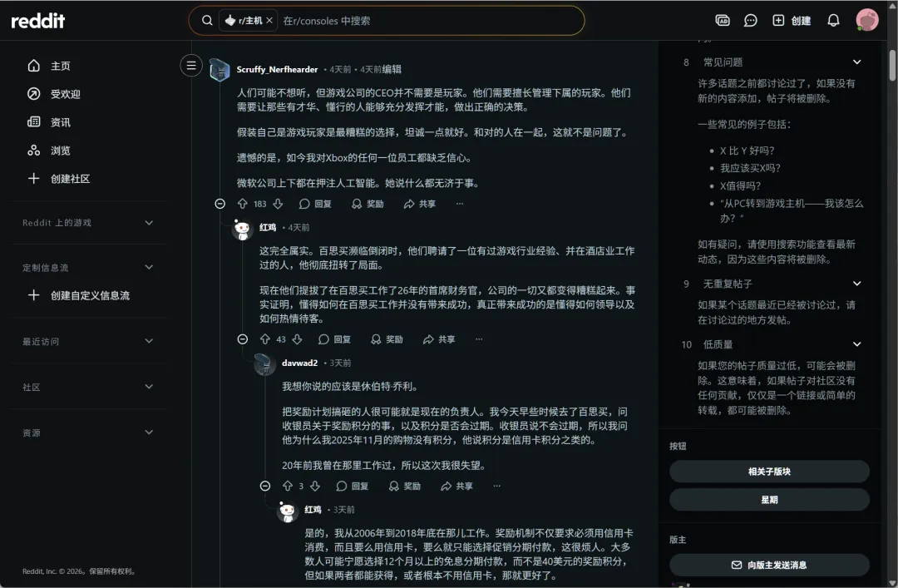This screenshot has width=898, height=588.
Task: Remove the r/主机 search filter chip
Action: coord(269,21)
